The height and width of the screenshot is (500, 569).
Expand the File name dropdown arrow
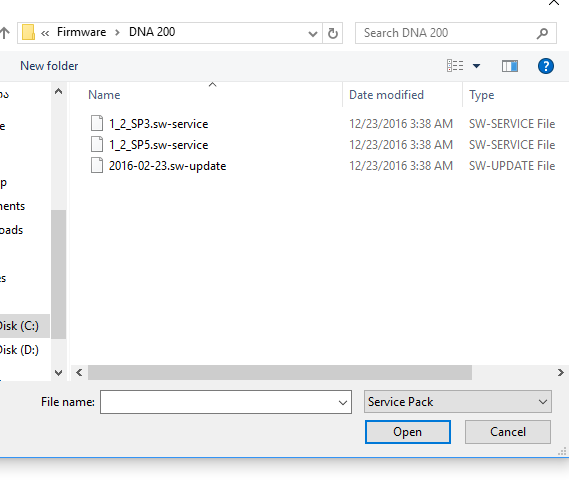click(x=343, y=402)
